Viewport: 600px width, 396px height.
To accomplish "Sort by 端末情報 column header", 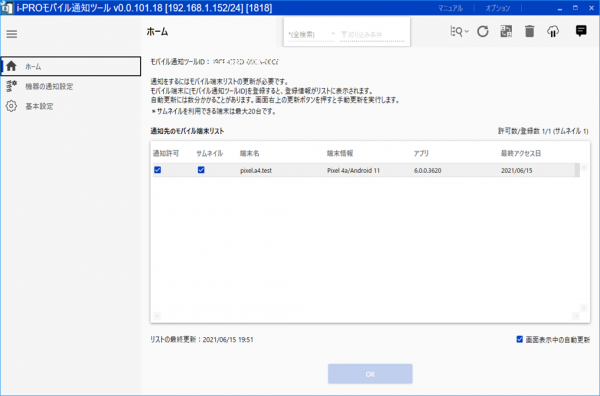I will tap(340, 153).
